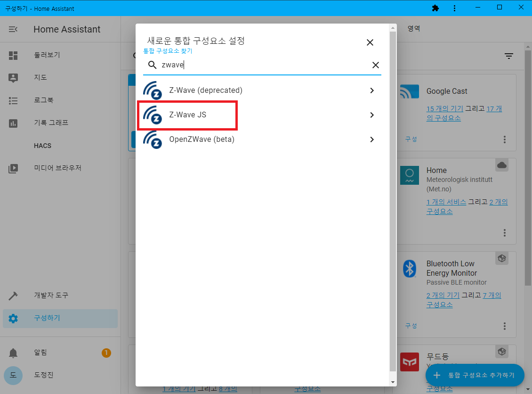
Task: Open Google Cast card overflow menu
Action: tap(505, 139)
